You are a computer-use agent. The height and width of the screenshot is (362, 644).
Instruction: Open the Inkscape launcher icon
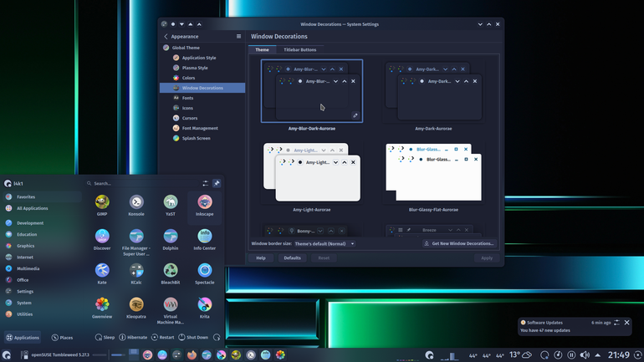[x=205, y=202]
